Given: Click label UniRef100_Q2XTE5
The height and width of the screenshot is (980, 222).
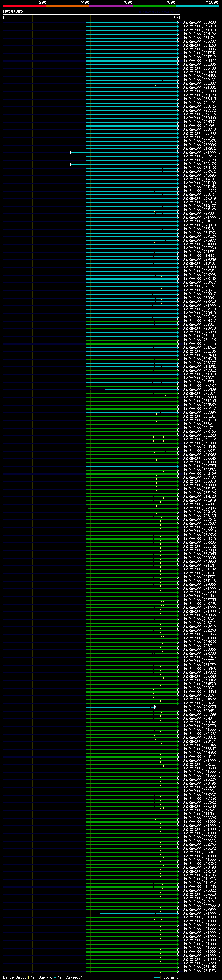Looking at the screenshot, I should 199,466.
